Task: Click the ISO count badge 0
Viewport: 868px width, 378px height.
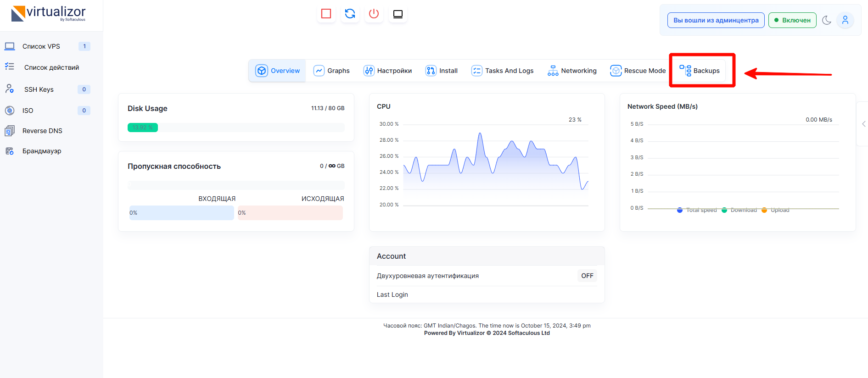Action: [84, 111]
